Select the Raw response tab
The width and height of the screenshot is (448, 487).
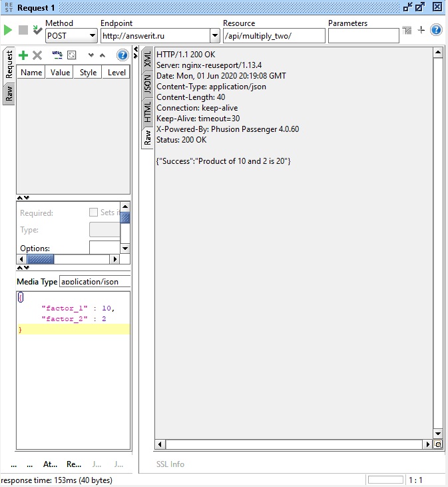tap(147, 138)
